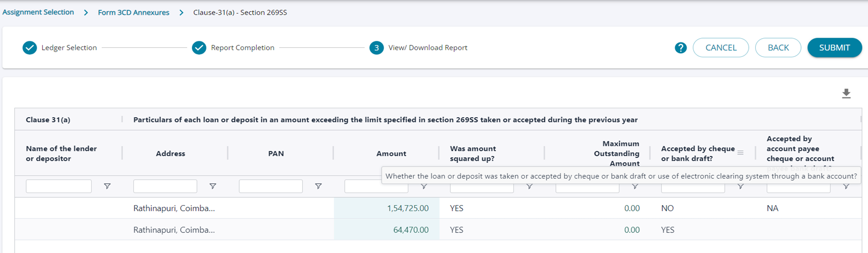This screenshot has width=868, height=253.
Task: Open Form 3CD Annexures breadcrumb link
Action: pos(133,13)
